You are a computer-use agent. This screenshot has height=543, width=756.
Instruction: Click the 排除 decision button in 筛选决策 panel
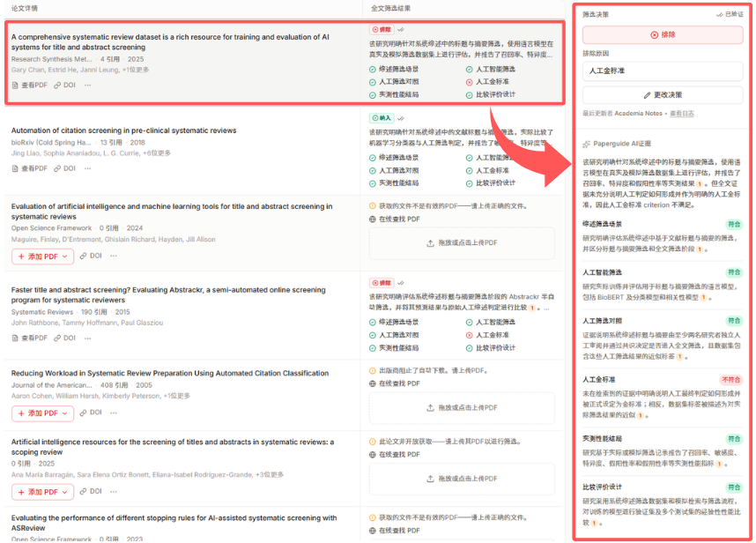coord(663,34)
